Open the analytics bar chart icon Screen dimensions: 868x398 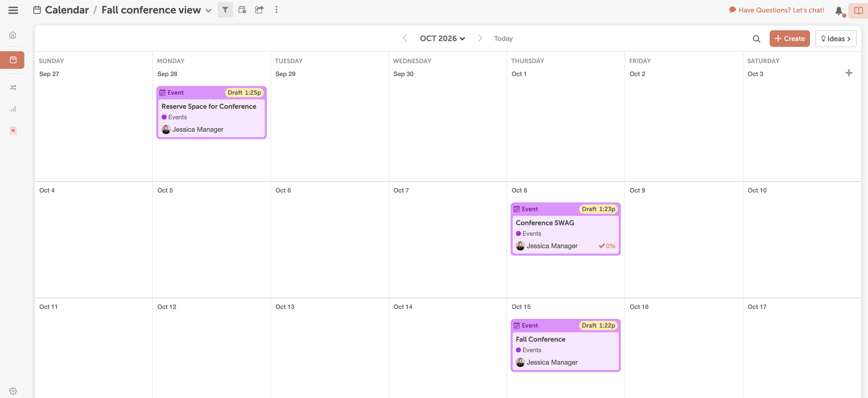pos(13,109)
